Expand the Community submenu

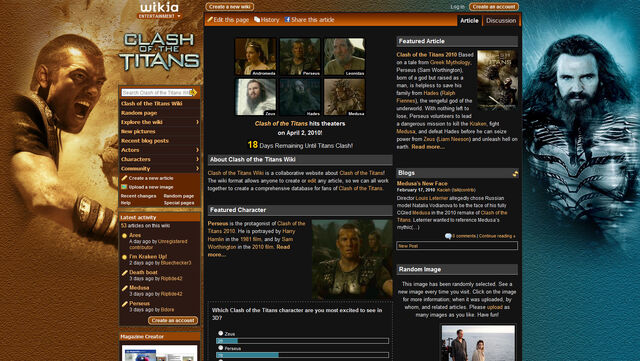point(198,169)
